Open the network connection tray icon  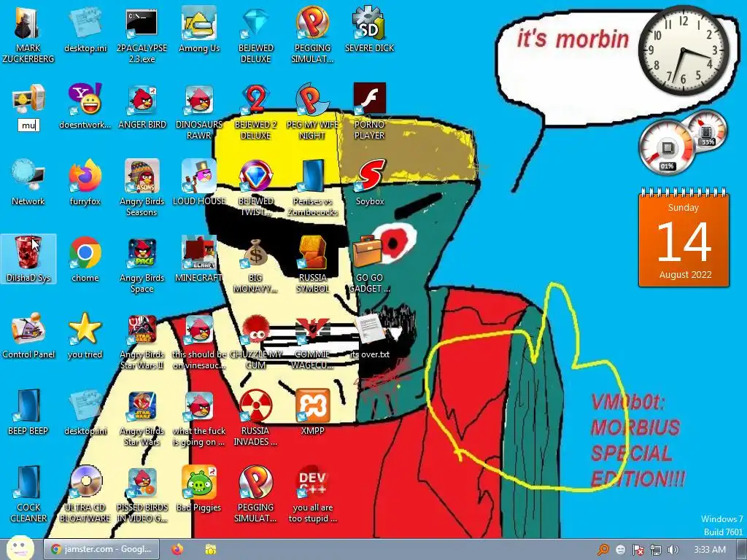[x=656, y=550]
